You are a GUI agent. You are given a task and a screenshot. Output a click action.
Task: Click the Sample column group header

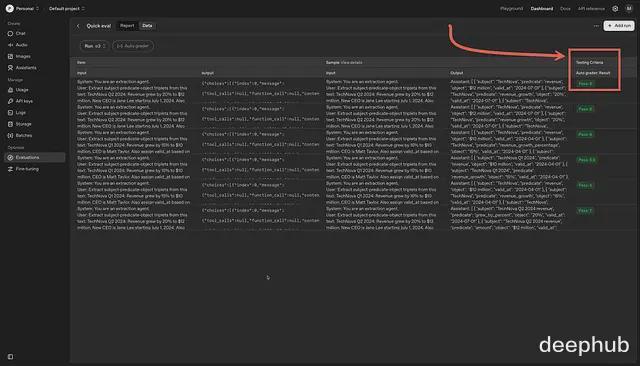click(x=332, y=62)
